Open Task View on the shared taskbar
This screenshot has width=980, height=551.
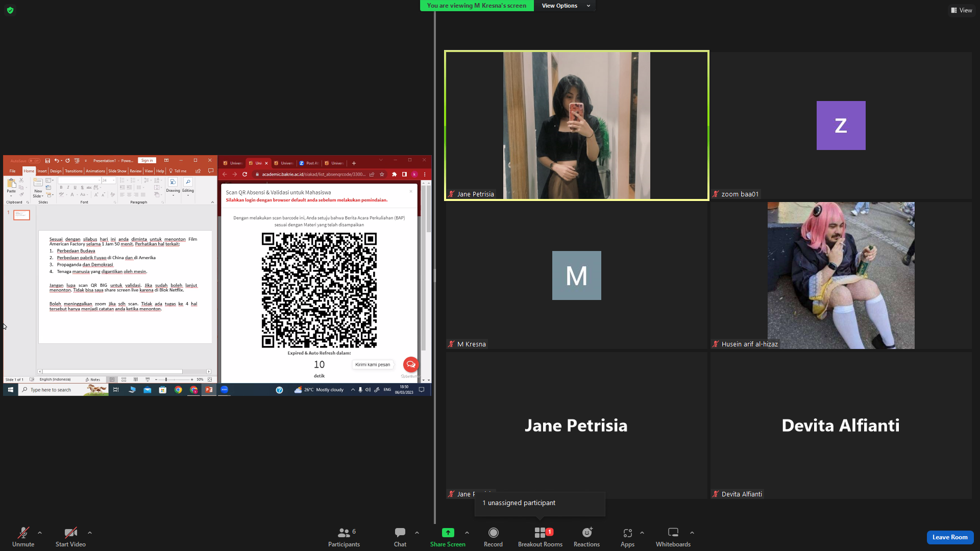(116, 390)
